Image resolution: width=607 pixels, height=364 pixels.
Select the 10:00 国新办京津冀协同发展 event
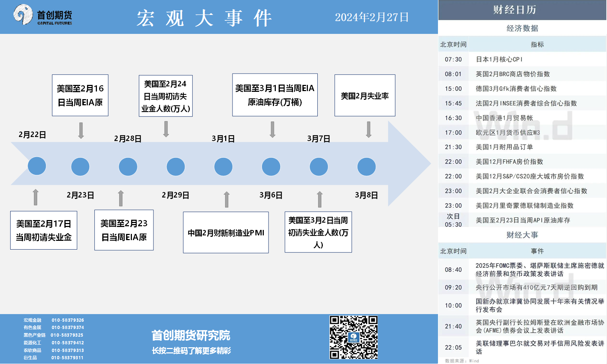[x=522, y=305]
